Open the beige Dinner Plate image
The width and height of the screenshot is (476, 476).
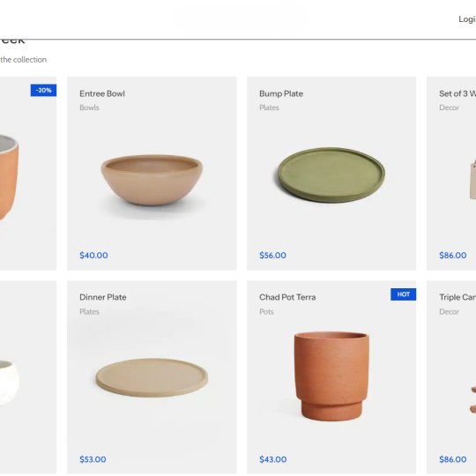click(x=152, y=377)
